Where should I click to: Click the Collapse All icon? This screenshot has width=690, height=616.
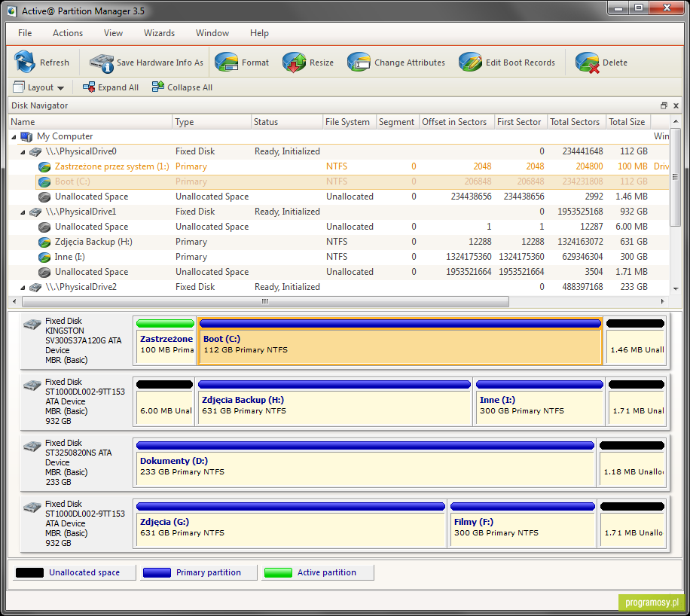click(158, 87)
